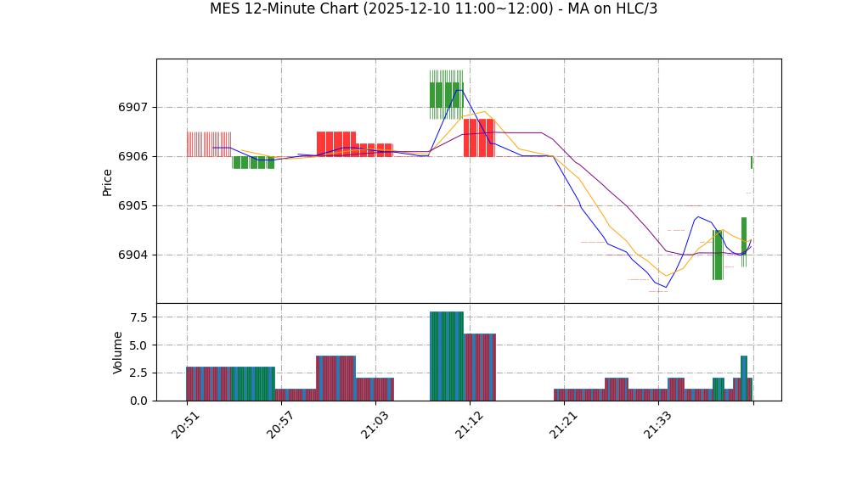Image resolution: width=868 pixels, height=488 pixels.
Task: Click the 2.5 volume tick label
Action: click(x=137, y=373)
